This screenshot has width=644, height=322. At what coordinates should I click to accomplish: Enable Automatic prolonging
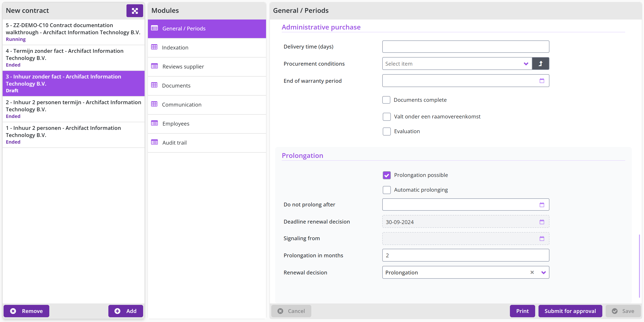[x=387, y=190]
